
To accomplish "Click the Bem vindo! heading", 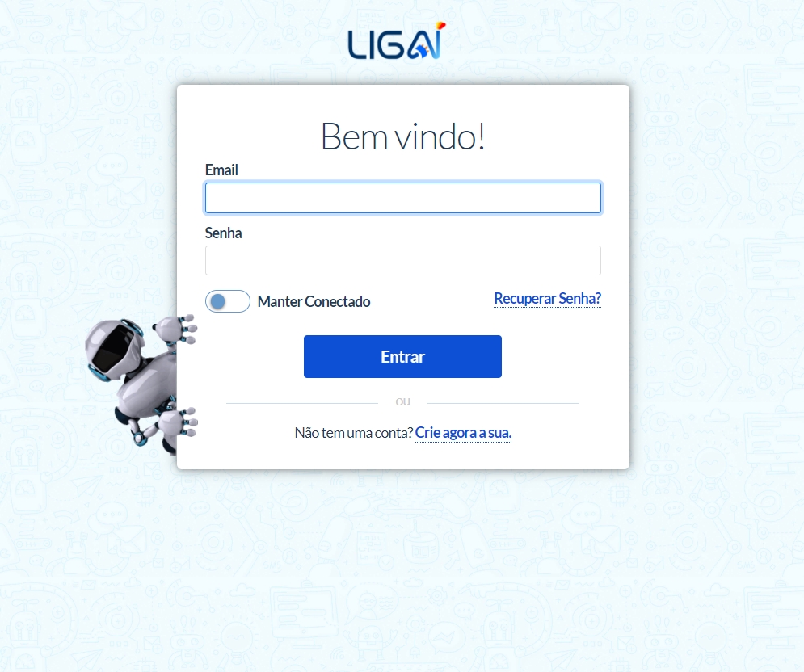I will tap(403, 136).
